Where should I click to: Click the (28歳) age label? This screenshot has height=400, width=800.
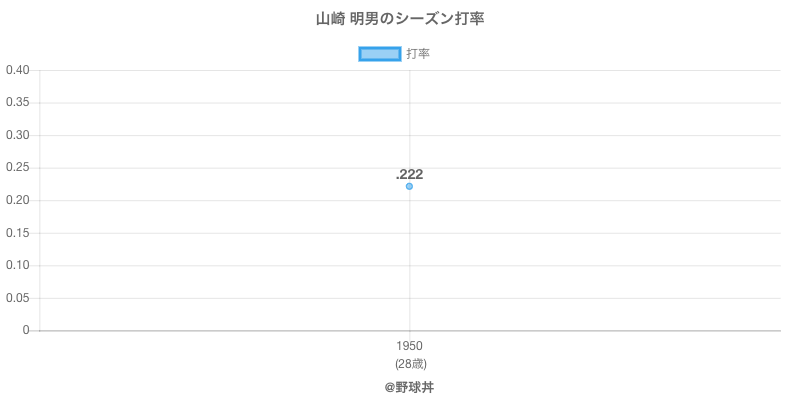(409, 363)
